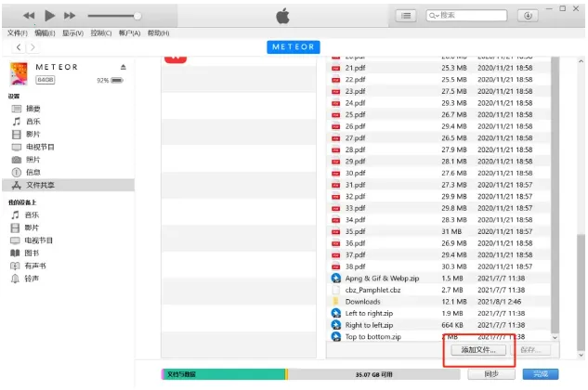Open 信息 (Info) in the sidebar
The image size is (588, 390).
click(33, 172)
